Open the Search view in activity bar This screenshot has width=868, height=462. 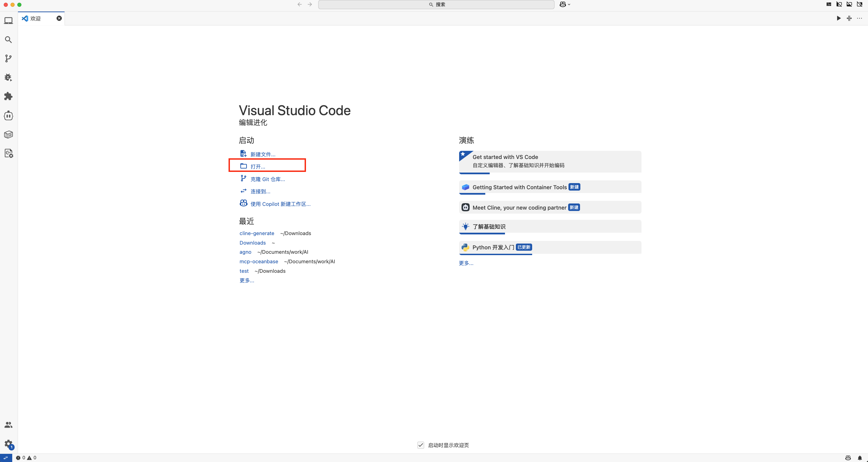[x=8, y=40]
